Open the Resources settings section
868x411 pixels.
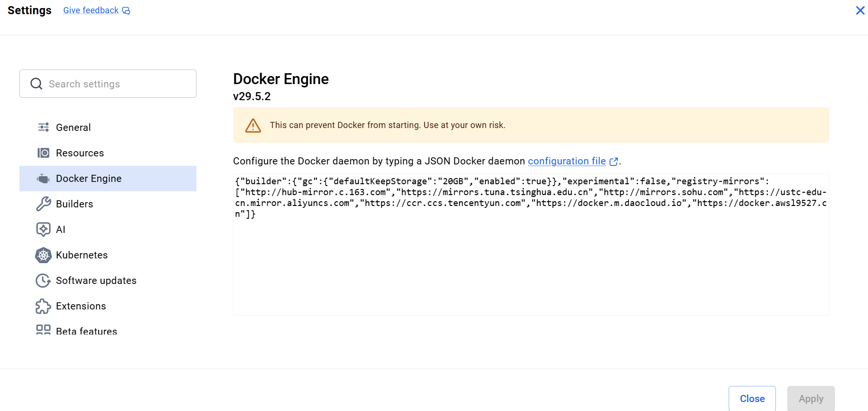point(108,153)
